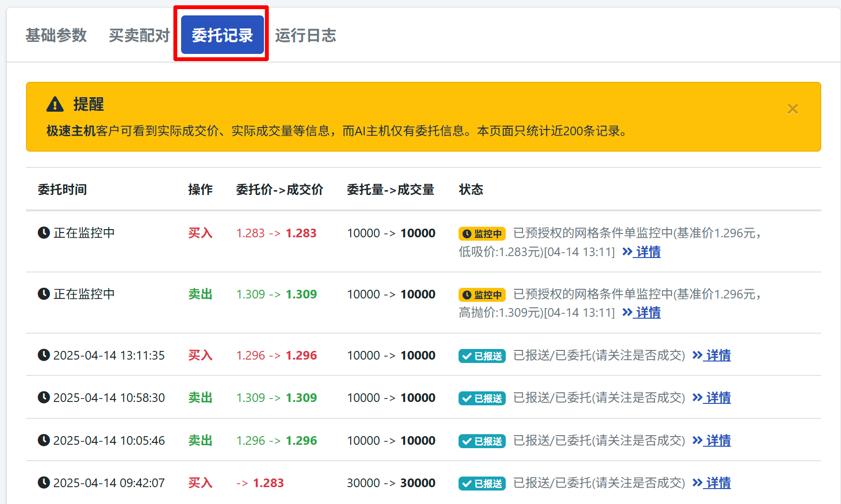841x504 pixels.
Task: Click the 已报送 badge in the 10:58:30 row
Action: [482, 398]
